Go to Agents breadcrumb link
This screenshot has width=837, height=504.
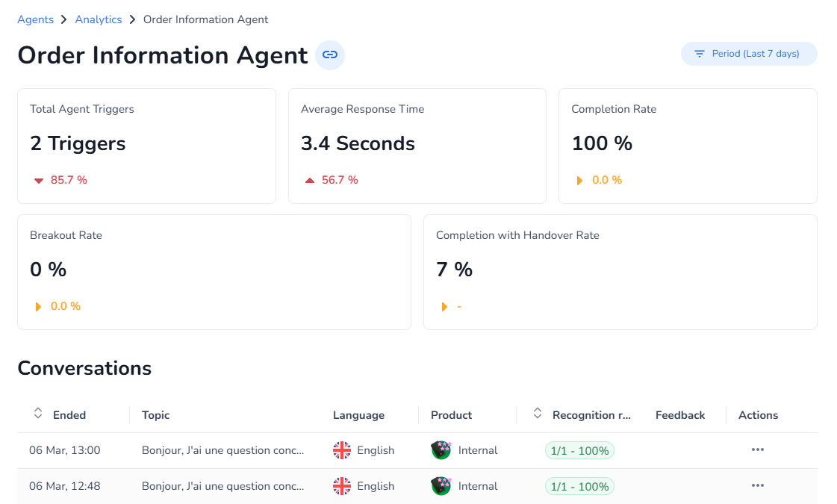35,19
